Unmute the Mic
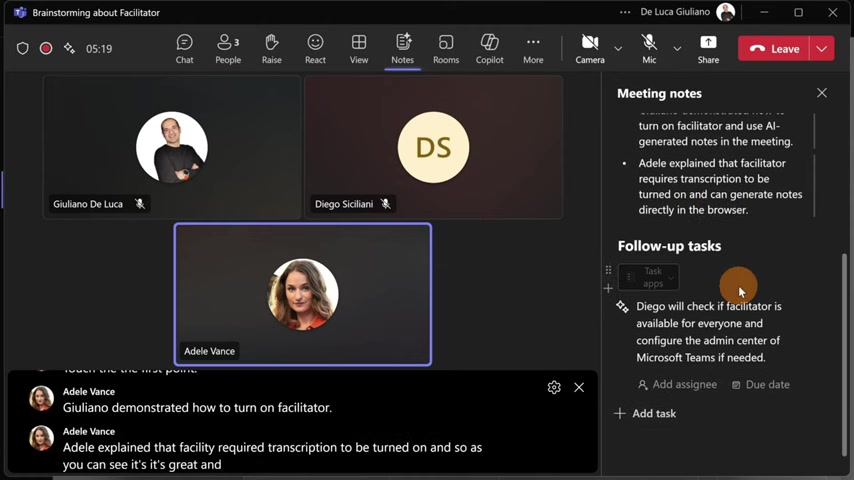This screenshot has height=480, width=854. click(x=649, y=49)
